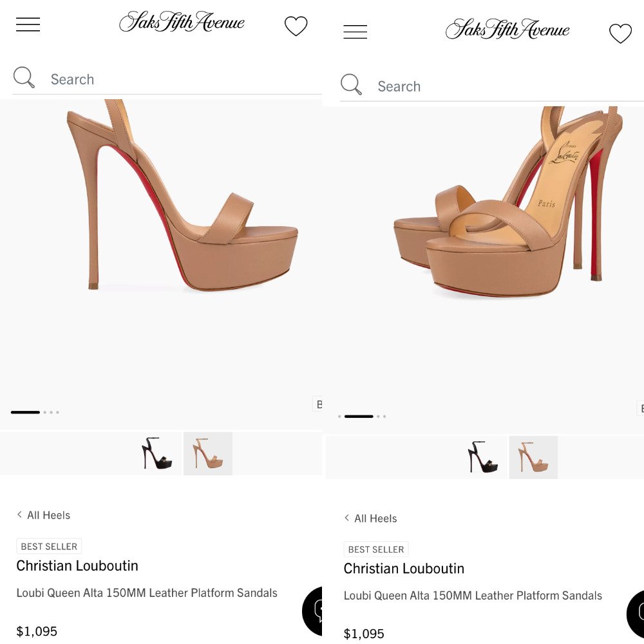Open the chat bubble in left panel
The image size is (644, 644).
[x=312, y=611]
